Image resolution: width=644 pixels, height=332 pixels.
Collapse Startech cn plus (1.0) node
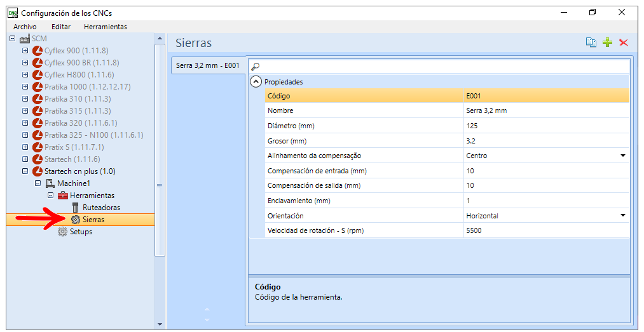click(x=25, y=171)
